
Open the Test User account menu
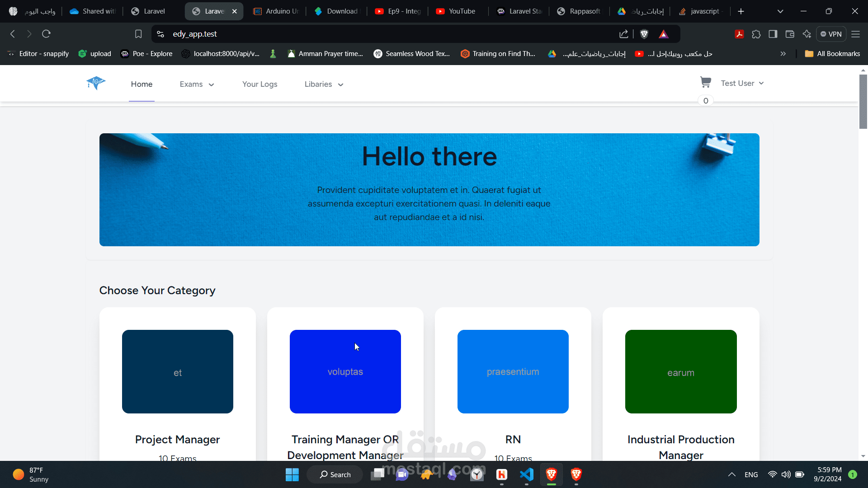(x=741, y=83)
